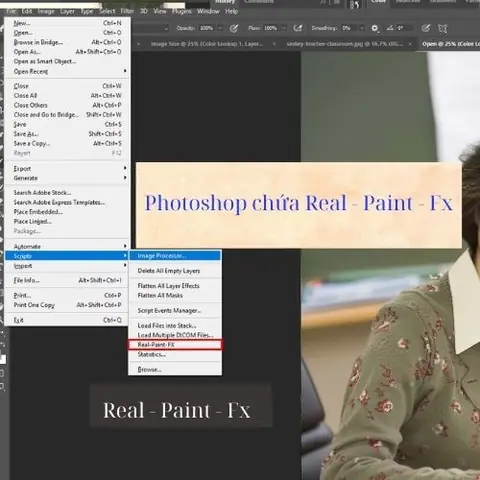
Task: Open the Flow slider dropdown arrow
Action: click(284, 28)
